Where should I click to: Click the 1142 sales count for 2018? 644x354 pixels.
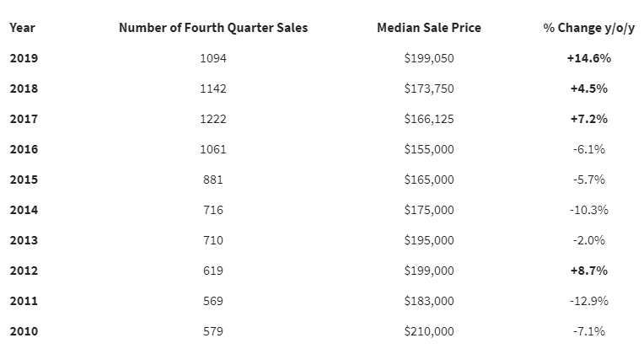point(213,88)
